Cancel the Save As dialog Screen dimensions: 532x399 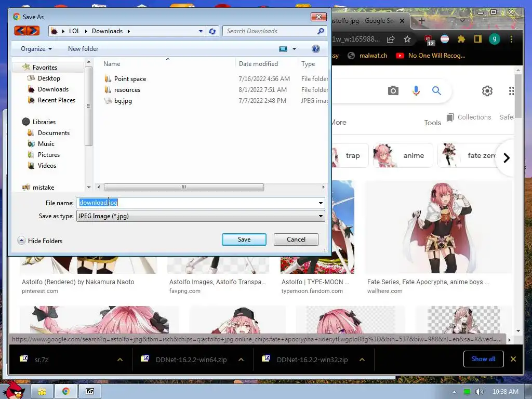(x=296, y=240)
